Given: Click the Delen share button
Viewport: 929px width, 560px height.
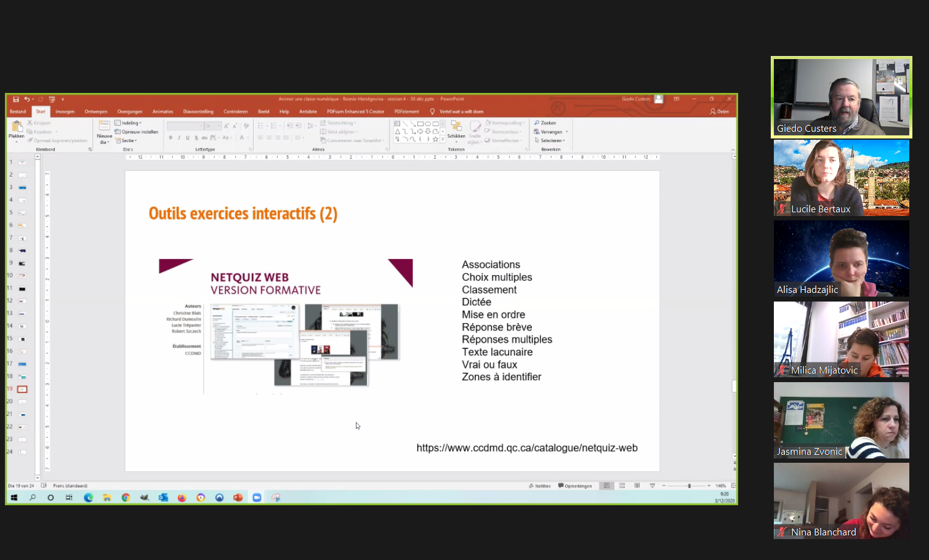Looking at the screenshot, I should coord(719,112).
